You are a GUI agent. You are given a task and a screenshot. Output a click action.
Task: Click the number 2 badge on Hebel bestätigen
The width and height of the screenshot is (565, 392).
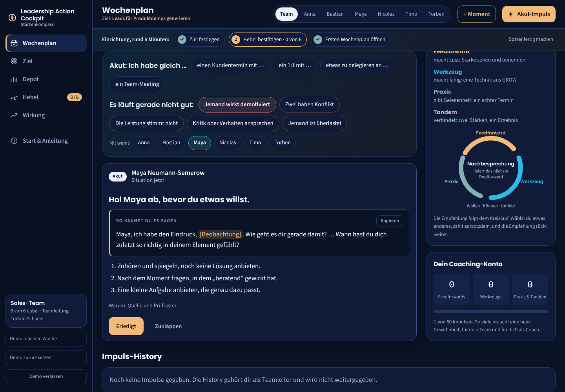click(236, 40)
